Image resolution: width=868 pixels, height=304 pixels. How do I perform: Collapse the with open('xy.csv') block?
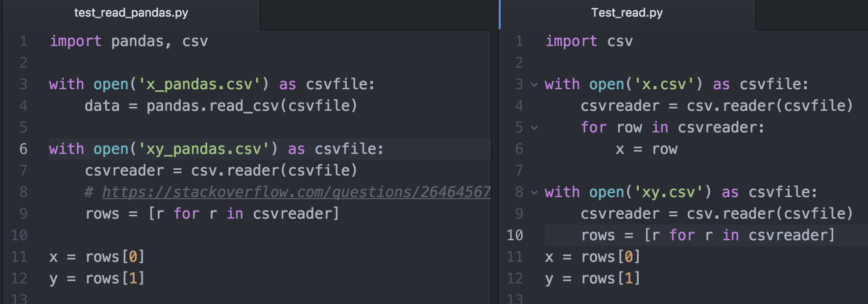(533, 192)
